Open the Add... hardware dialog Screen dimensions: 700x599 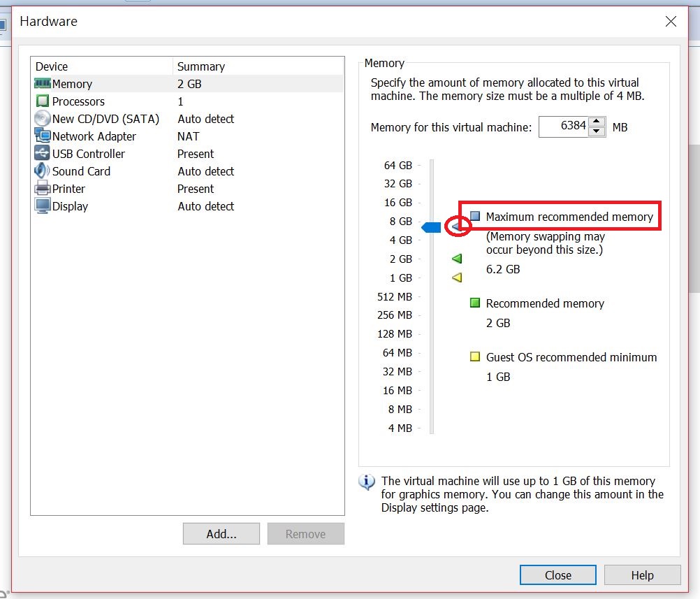(x=221, y=534)
